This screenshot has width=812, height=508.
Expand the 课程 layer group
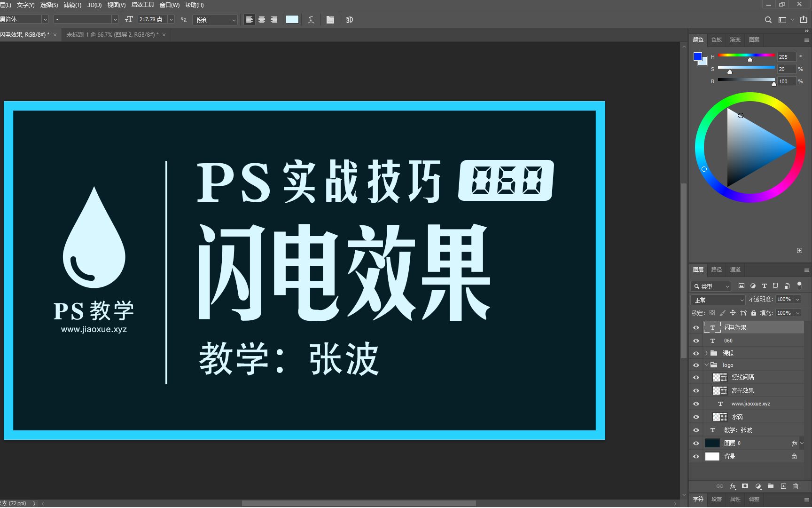point(706,353)
